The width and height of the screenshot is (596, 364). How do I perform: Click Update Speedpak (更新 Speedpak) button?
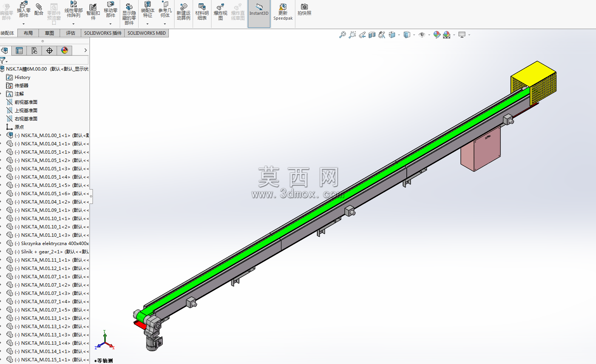[x=283, y=12]
